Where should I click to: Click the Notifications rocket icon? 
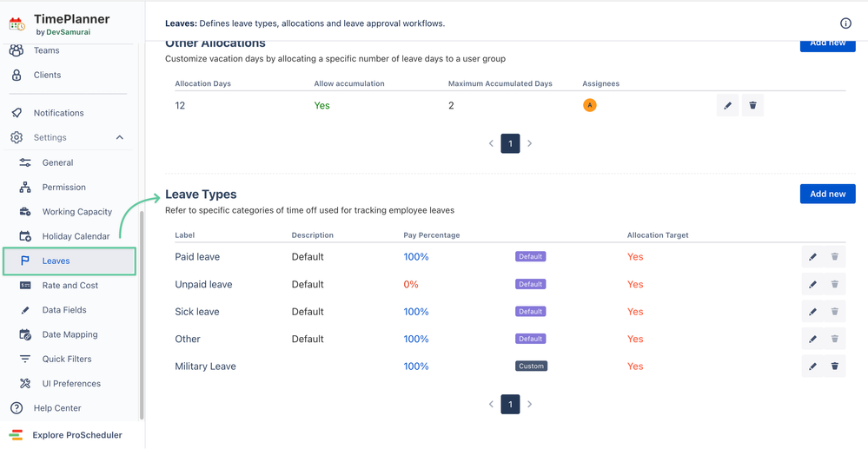[x=17, y=113]
